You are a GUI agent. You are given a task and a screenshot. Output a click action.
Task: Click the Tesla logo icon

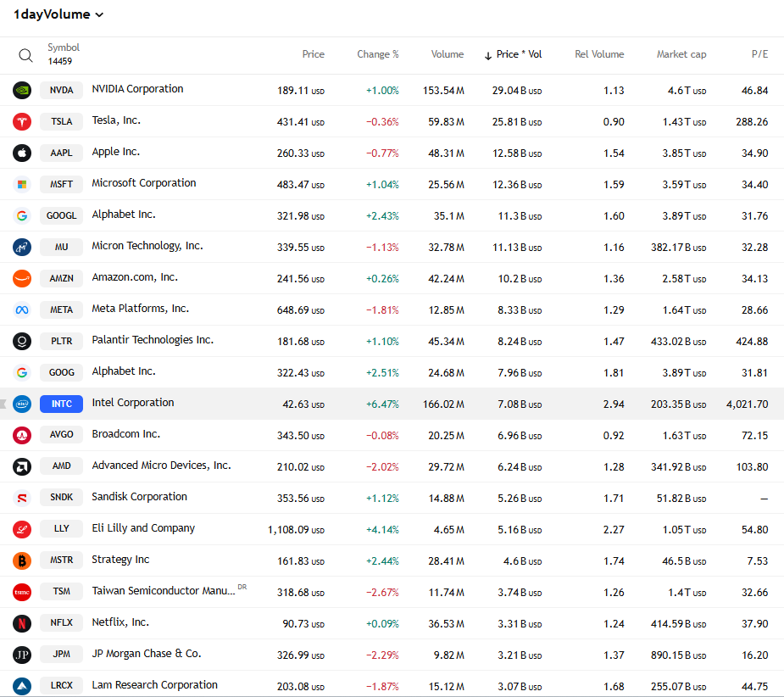[x=22, y=121]
